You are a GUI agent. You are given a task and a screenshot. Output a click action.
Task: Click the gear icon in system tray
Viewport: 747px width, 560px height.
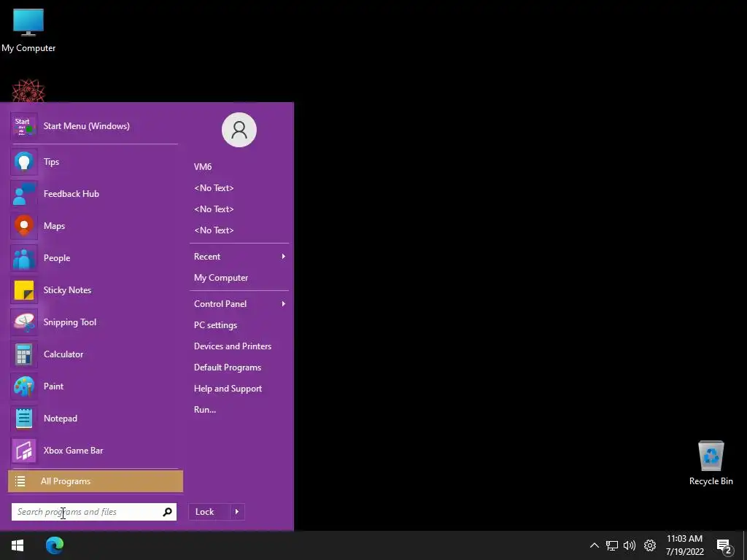coord(650,545)
